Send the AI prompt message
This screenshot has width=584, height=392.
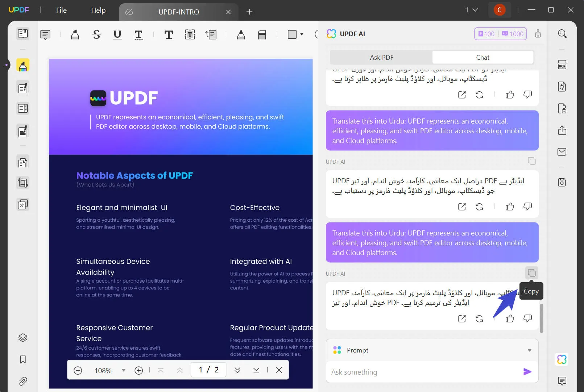click(527, 372)
